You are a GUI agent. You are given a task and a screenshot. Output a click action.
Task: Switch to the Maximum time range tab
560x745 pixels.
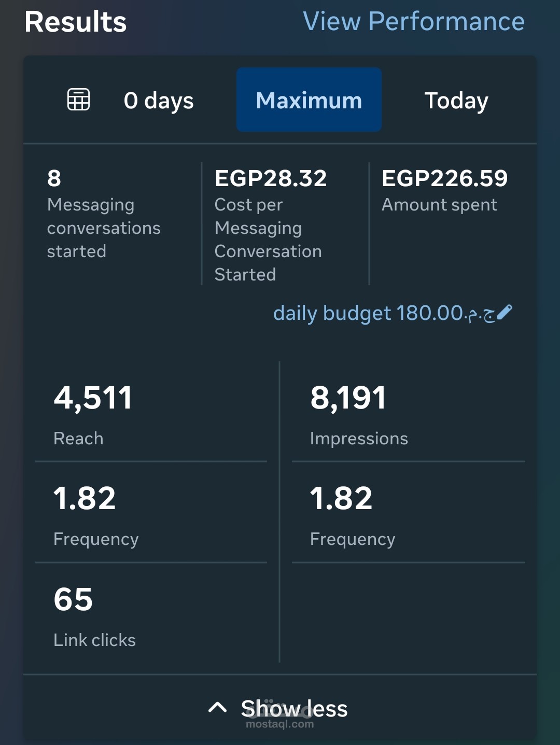(309, 100)
